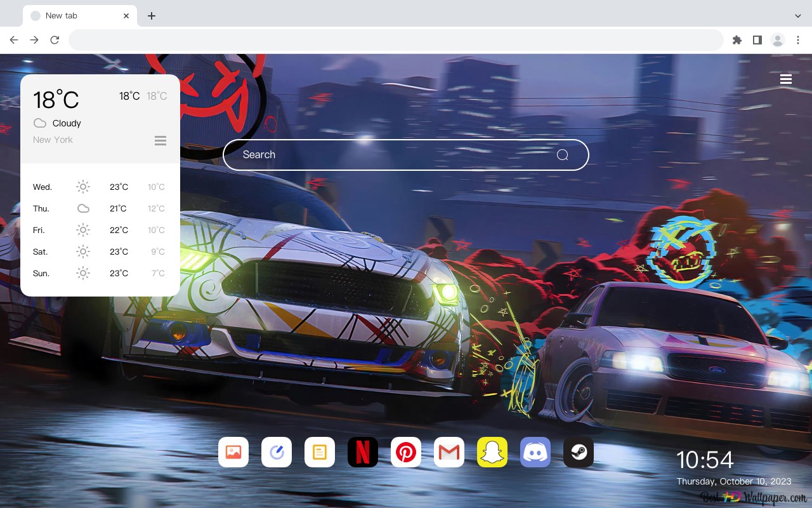Select the Sun. forecast row label
The height and width of the screenshot is (508, 812).
pyautogui.click(x=41, y=274)
